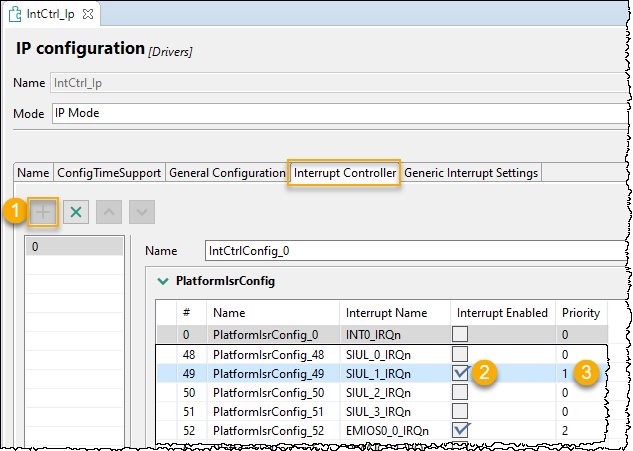Click the move up arrow button

[x=109, y=212]
